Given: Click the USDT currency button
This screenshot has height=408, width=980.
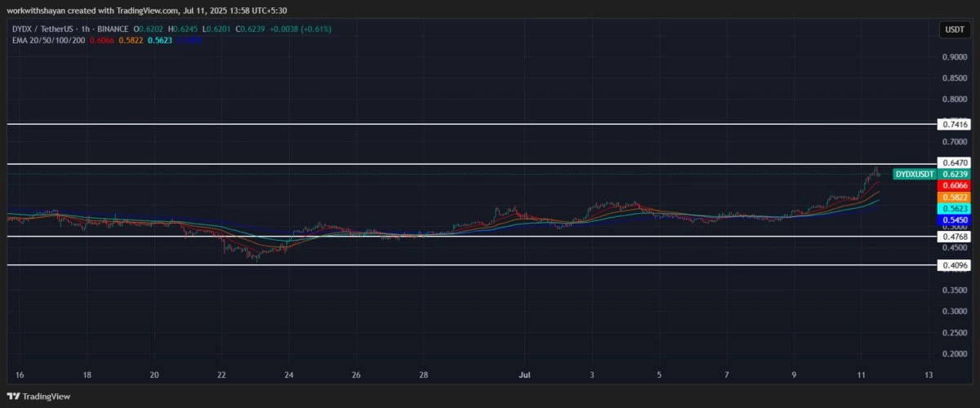Looking at the screenshot, I should pyautogui.click(x=954, y=29).
